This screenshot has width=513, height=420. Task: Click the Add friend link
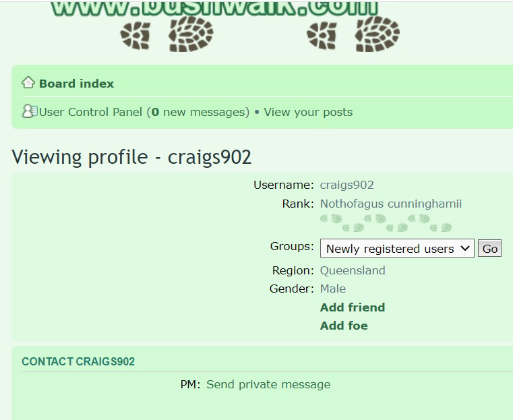(x=353, y=307)
